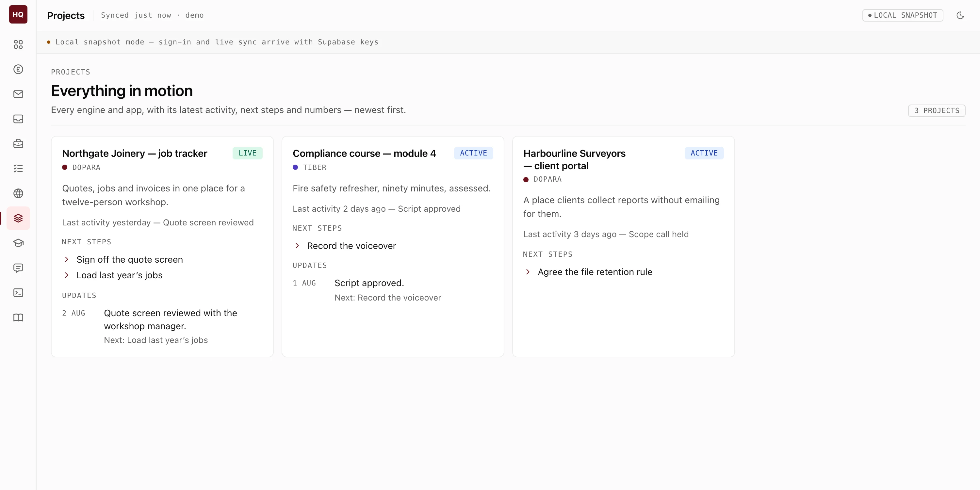Click the '2 AUG' update date

pos(74,313)
